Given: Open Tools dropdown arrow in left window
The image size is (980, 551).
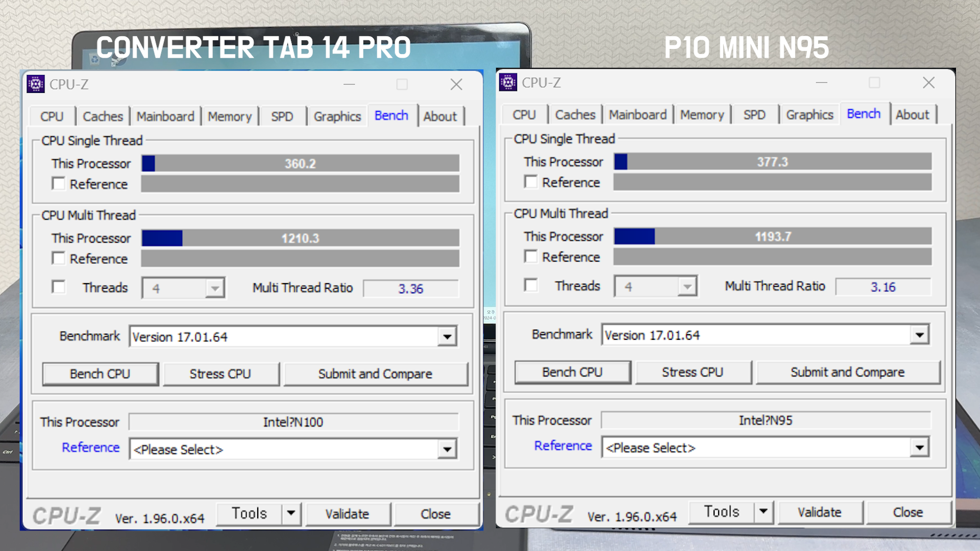Looking at the screenshot, I should (x=291, y=513).
